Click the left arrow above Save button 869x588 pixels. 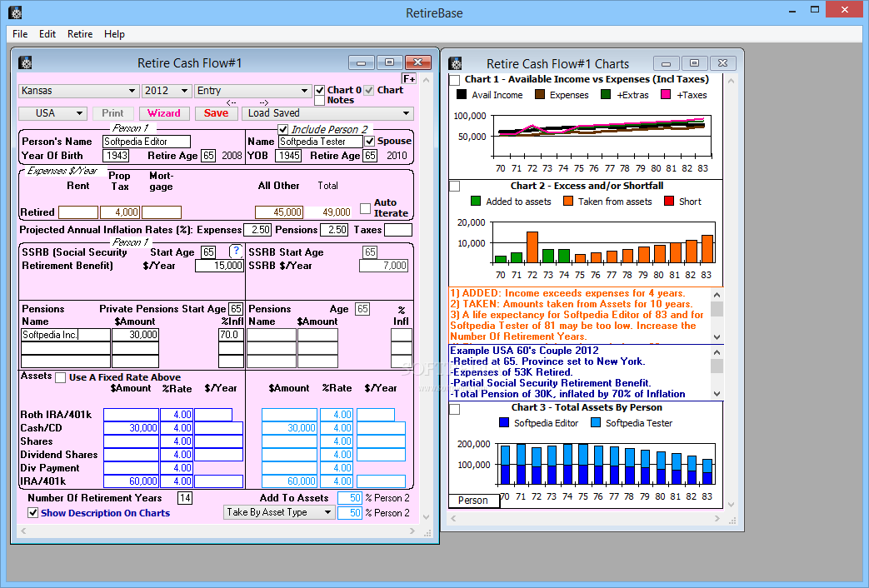(x=231, y=102)
